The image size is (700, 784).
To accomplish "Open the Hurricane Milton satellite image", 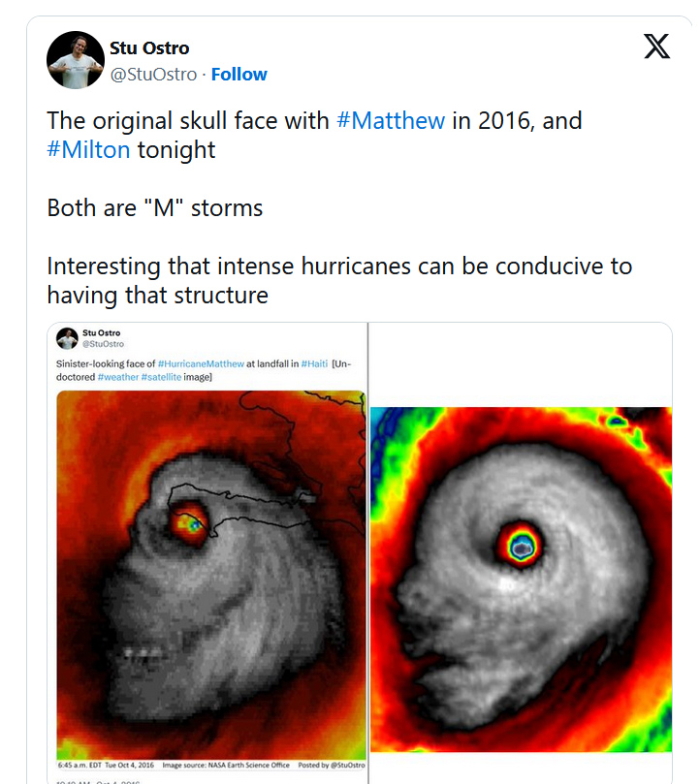I will pyautogui.click(x=521, y=580).
